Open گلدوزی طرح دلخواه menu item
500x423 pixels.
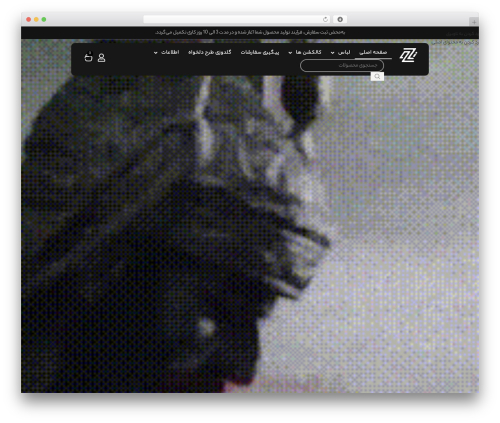pos(210,52)
